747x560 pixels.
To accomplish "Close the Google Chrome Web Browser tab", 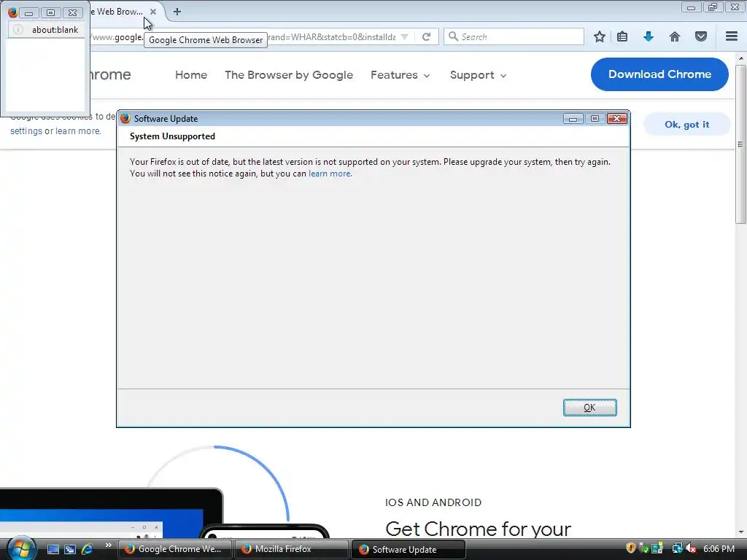I will point(153,12).
